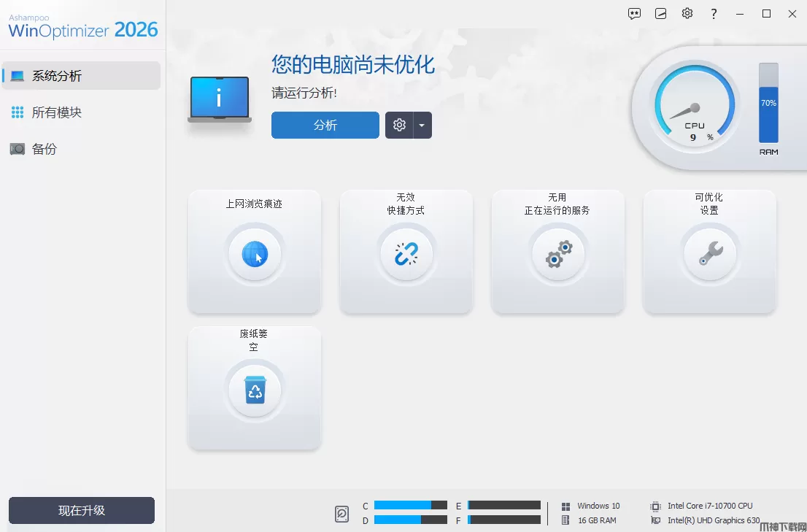Click the 请运行分析! text
807x532 pixels.
tap(304, 93)
